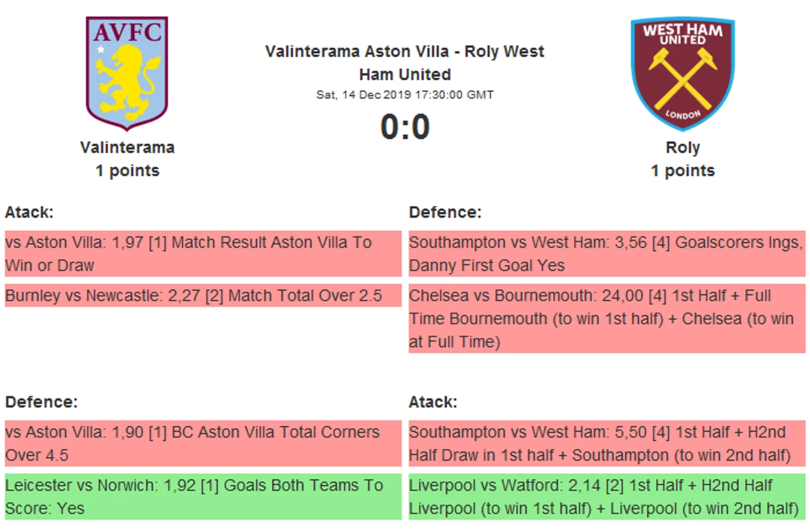810x532 pixels.
Task: Click the points total below Valinterama
Action: tap(127, 171)
